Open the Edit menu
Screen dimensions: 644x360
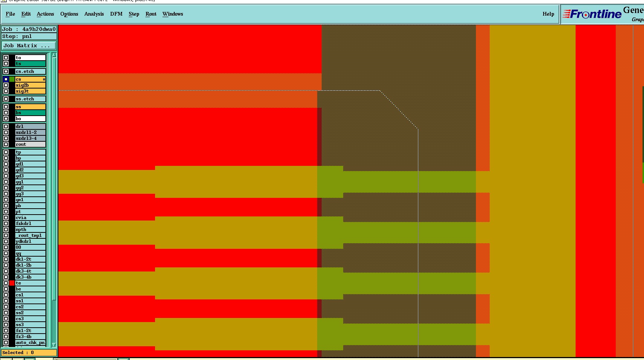26,14
